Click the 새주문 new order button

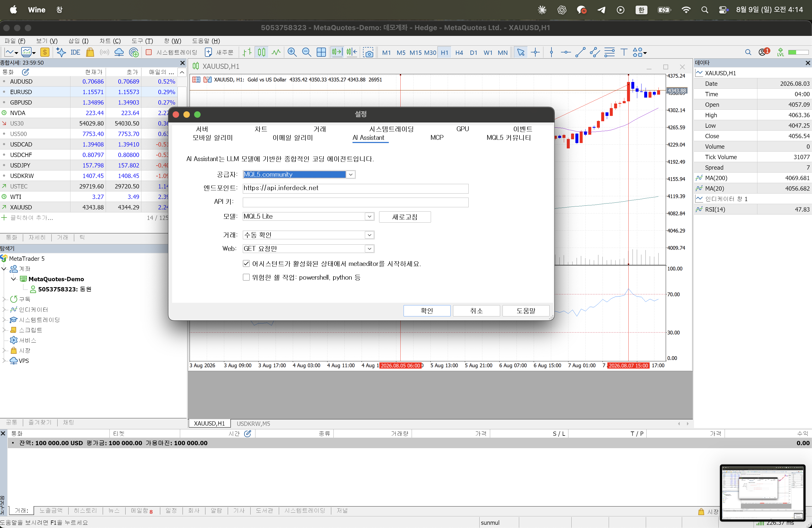(x=219, y=52)
